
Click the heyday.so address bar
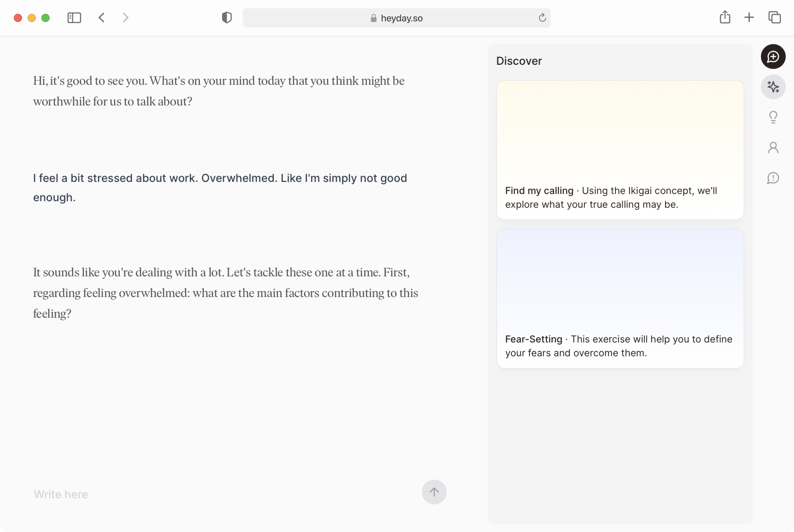[396, 18]
